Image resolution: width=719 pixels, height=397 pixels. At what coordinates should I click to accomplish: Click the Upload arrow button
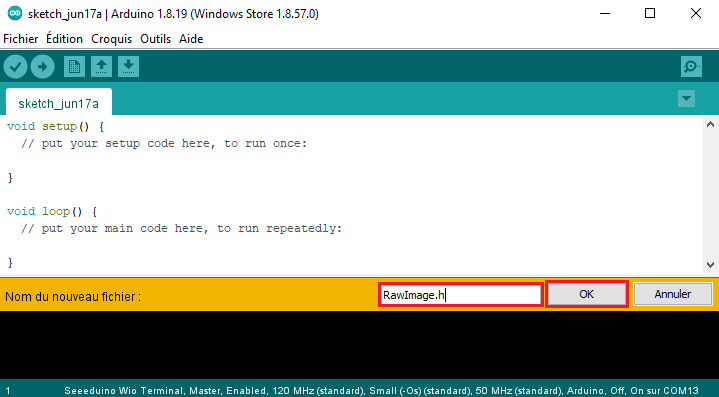point(42,67)
